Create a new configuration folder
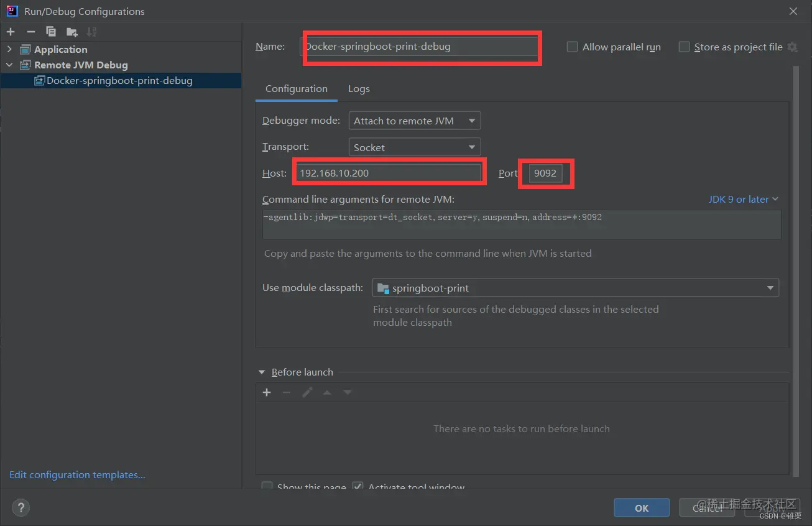This screenshot has height=526, width=812. pyautogui.click(x=72, y=32)
